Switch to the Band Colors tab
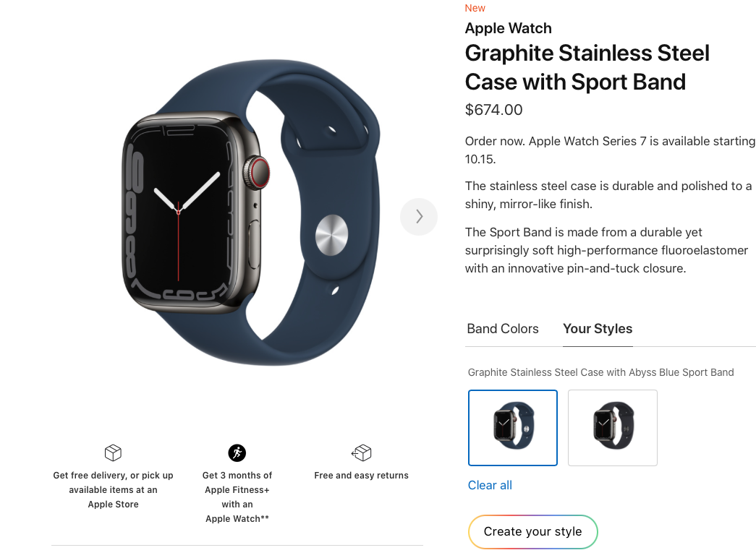 pyautogui.click(x=503, y=329)
